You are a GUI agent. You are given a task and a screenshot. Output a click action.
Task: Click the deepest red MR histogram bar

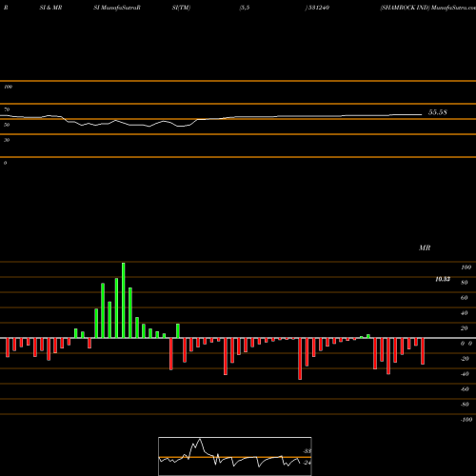(x=300, y=359)
